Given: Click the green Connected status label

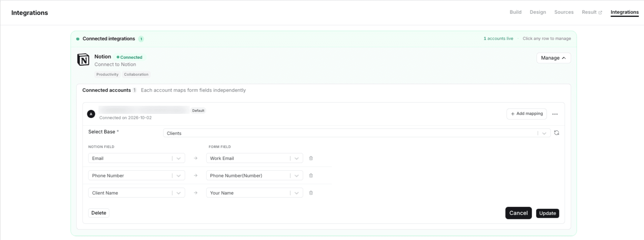Looking at the screenshot, I should coord(130,57).
